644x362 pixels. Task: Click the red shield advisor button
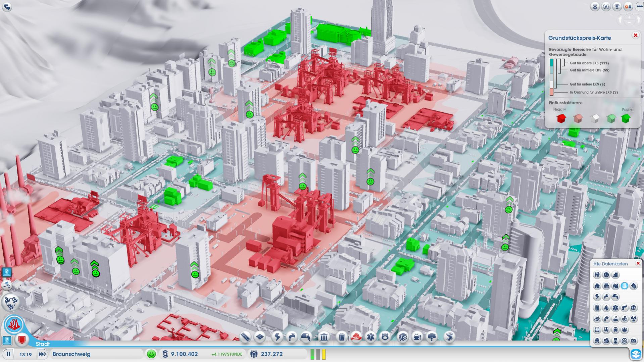coord(22,340)
